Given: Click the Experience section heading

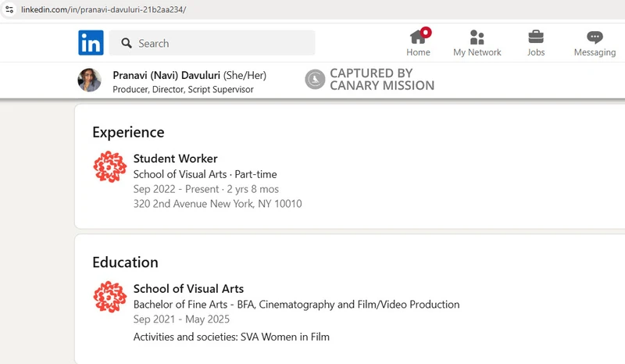Looking at the screenshot, I should click(x=128, y=132).
